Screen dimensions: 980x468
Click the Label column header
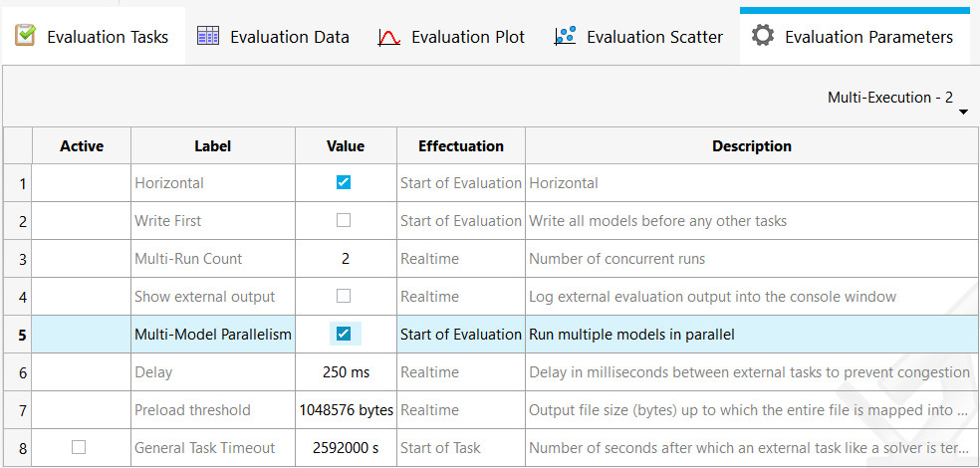tap(212, 146)
